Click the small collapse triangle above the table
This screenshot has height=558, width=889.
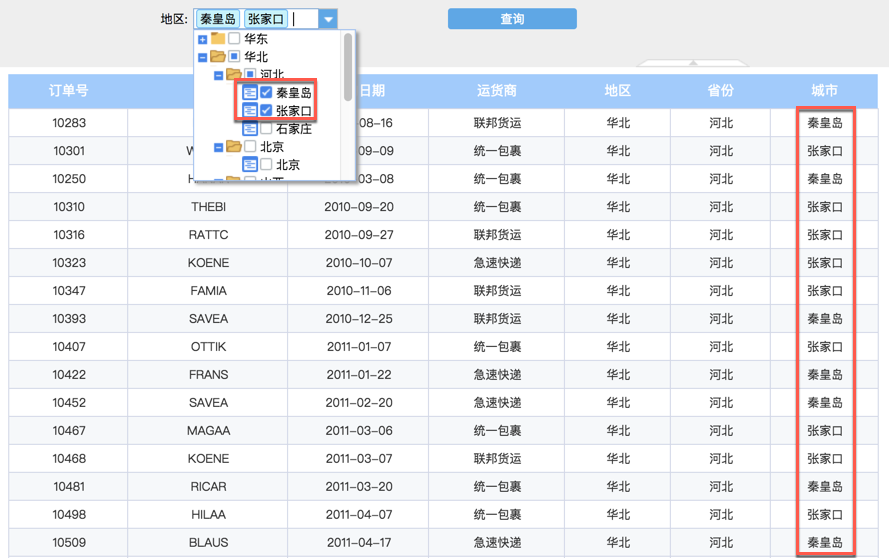693,63
